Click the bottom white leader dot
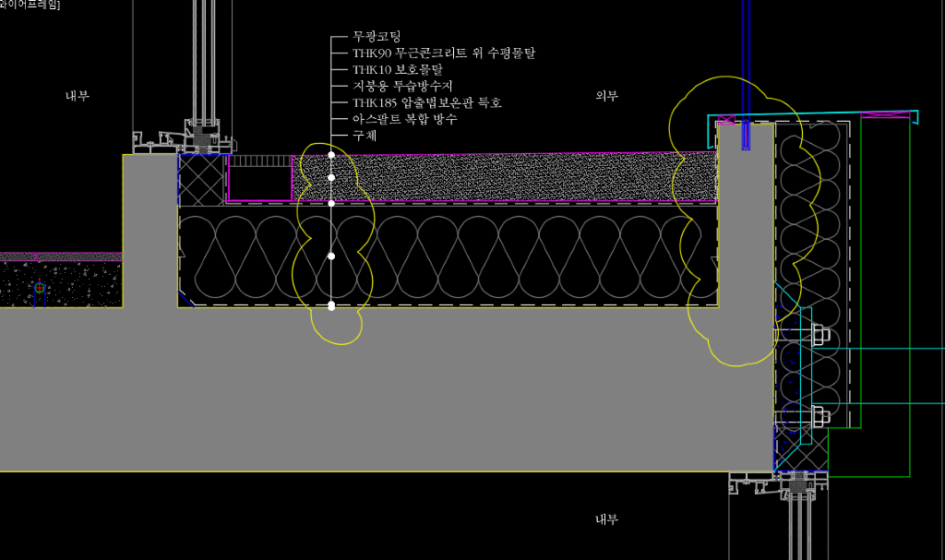This screenshot has height=560, width=945. (331, 305)
